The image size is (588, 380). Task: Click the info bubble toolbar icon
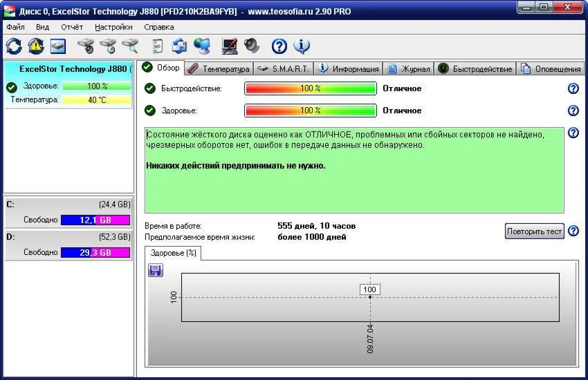(301, 46)
